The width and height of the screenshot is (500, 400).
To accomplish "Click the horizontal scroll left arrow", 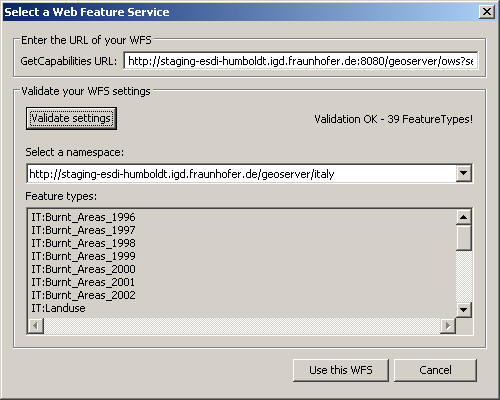I will click(x=36, y=326).
